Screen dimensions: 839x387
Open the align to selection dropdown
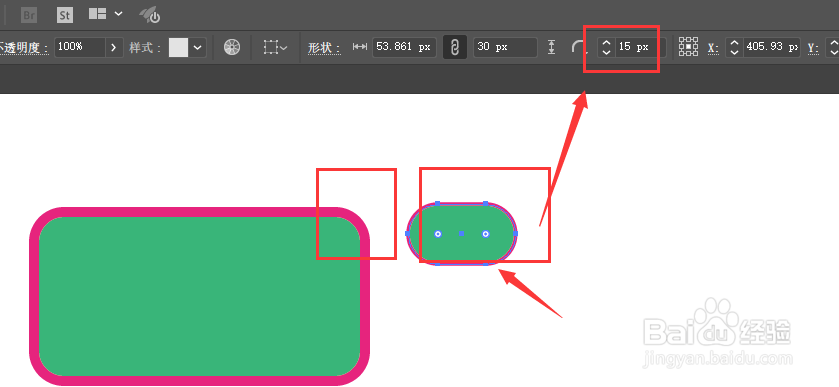tap(276, 47)
